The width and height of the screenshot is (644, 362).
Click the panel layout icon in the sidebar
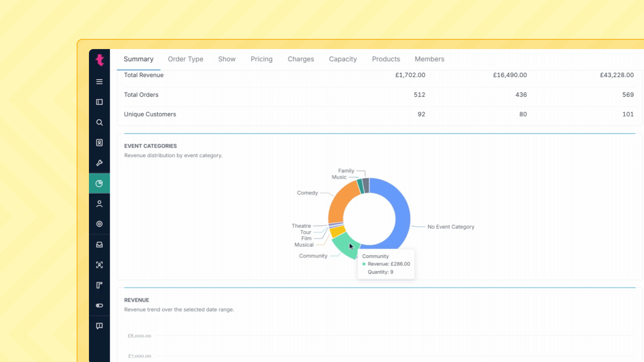pos(99,102)
